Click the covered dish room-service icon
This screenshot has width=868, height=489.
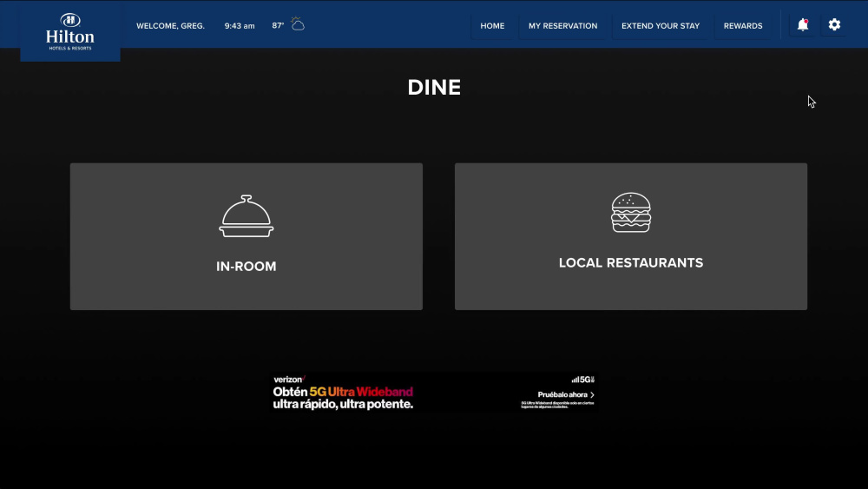247,216
